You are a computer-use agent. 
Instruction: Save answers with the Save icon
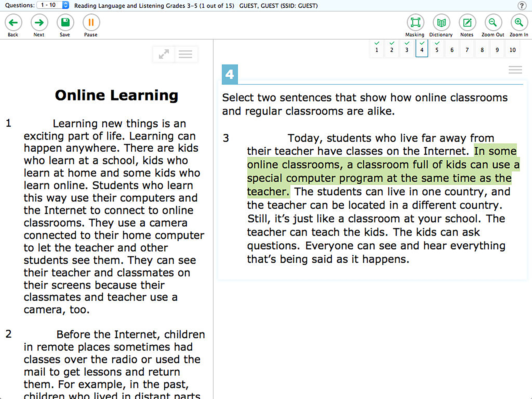[65, 23]
